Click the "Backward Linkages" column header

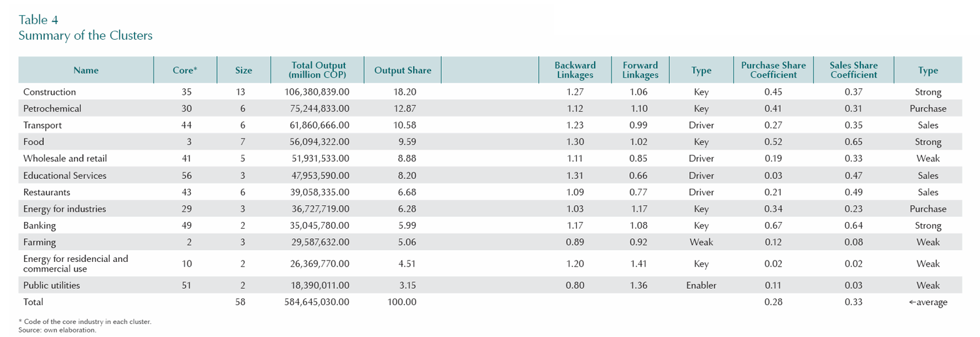point(575,71)
